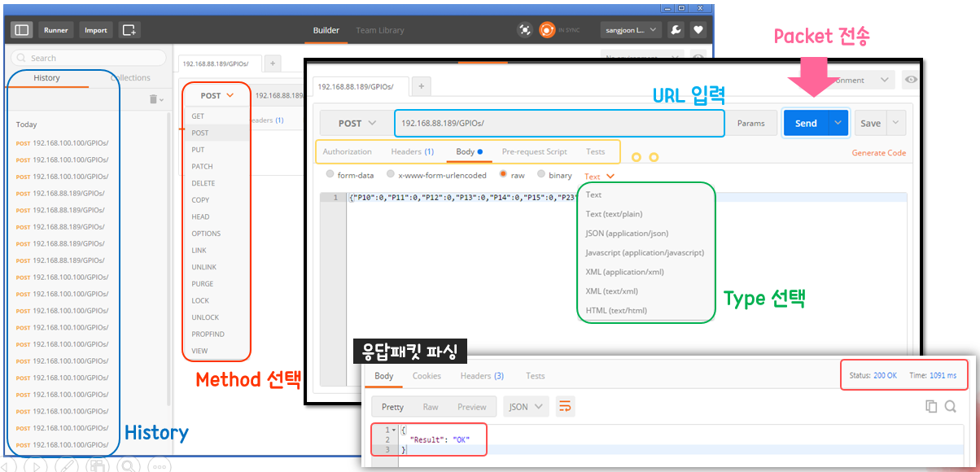
Task: Open the POST method dropdown beside the URL field
Action: coord(357,123)
